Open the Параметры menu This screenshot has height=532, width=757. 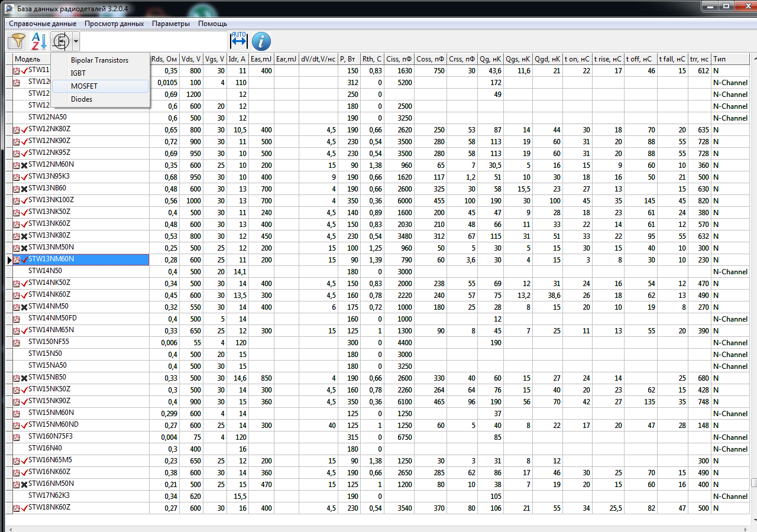[171, 24]
